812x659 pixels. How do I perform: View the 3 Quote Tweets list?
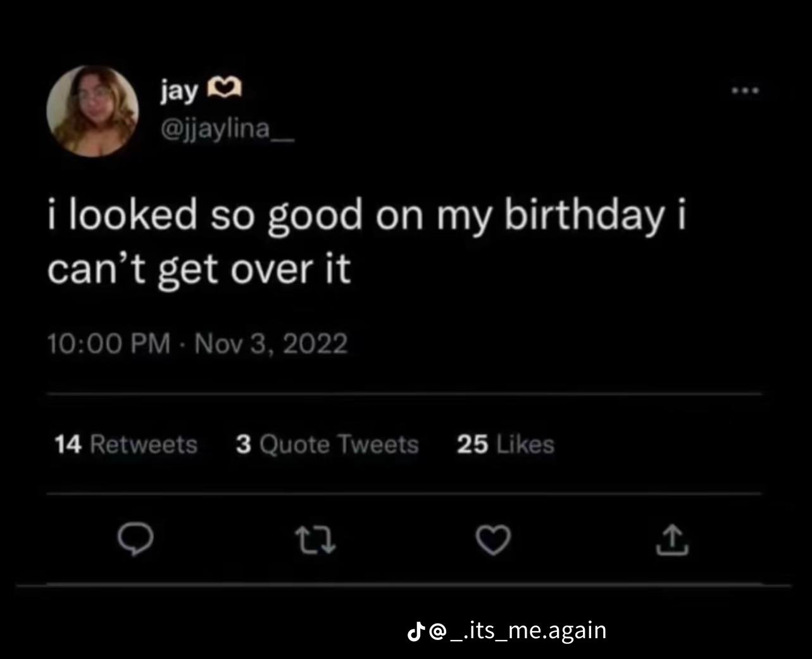coord(327,444)
